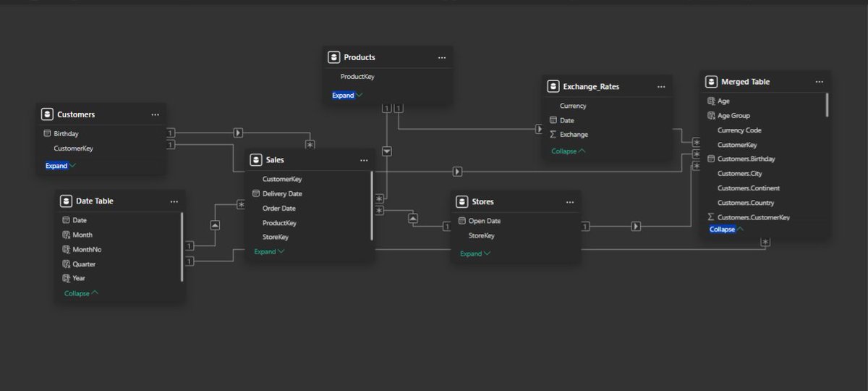Select Date field in Exchange_Rates table
The image size is (868, 391).
567,120
